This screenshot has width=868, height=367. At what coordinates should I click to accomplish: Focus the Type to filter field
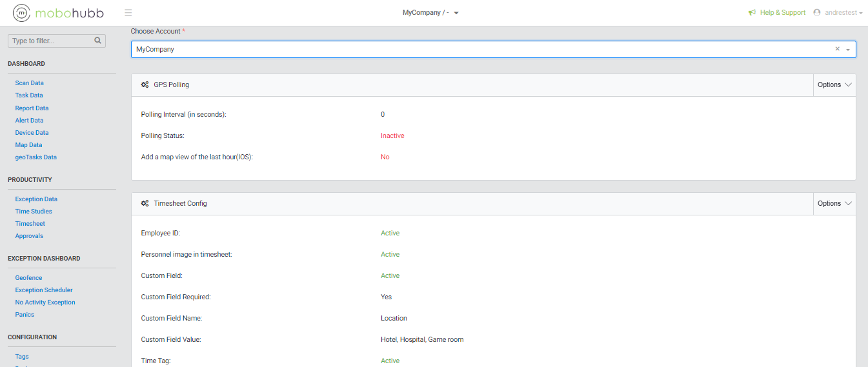(x=50, y=41)
